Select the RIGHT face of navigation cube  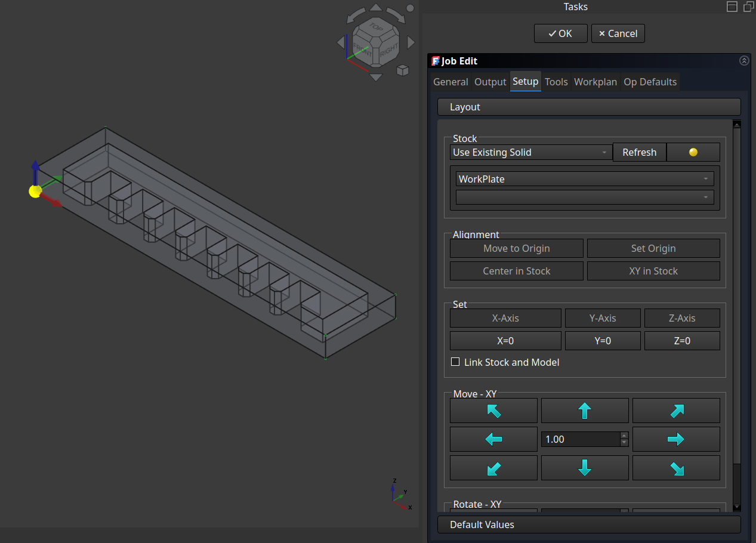click(x=389, y=51)
